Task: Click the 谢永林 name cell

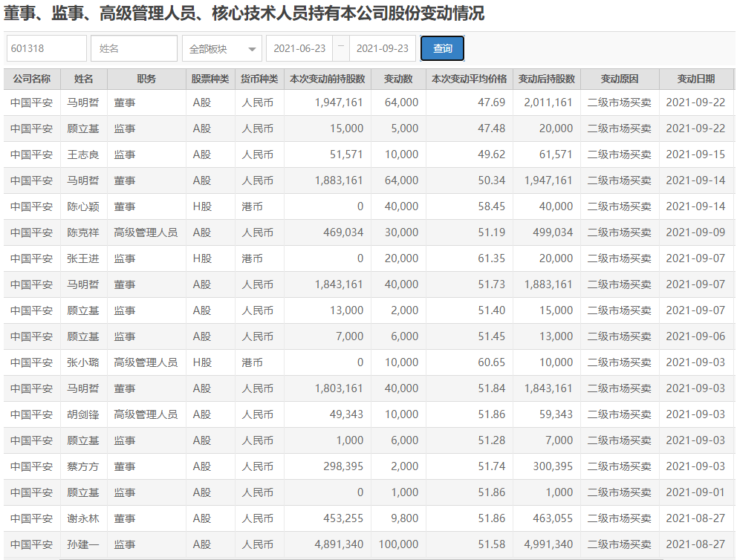Action: pyautogui.click(x=83, y=518)
